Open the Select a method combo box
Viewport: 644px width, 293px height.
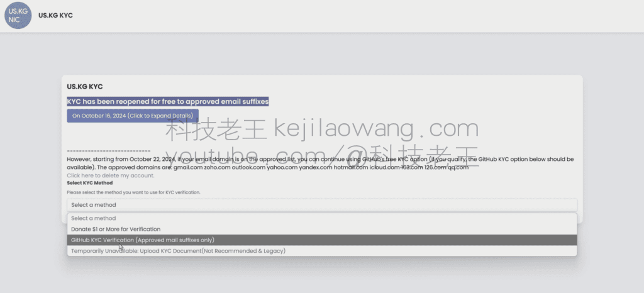tap(322, 205)
